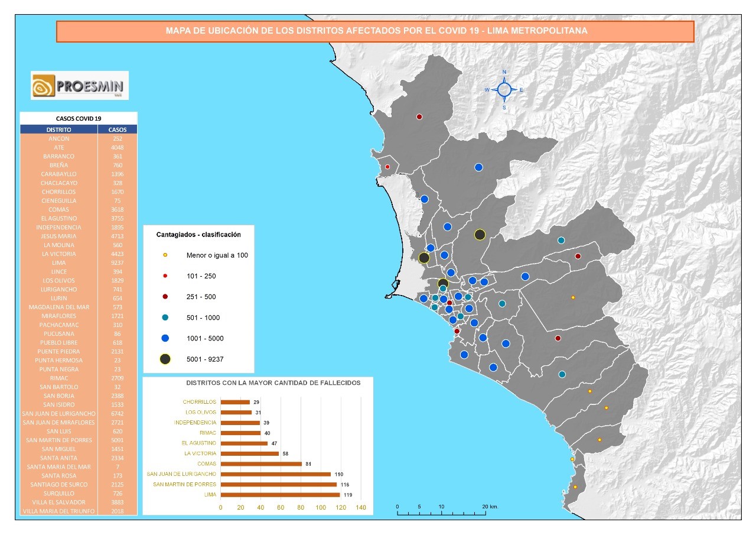Pick the dark red '251 - 500' legend symbol
The height and width of the screenshot is (535, 756).
165,297
